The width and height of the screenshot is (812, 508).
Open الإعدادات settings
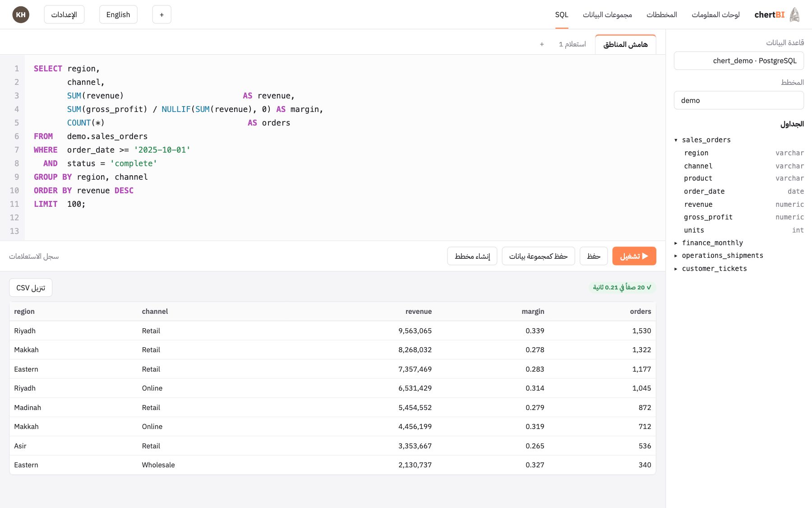tap(64, 14)
